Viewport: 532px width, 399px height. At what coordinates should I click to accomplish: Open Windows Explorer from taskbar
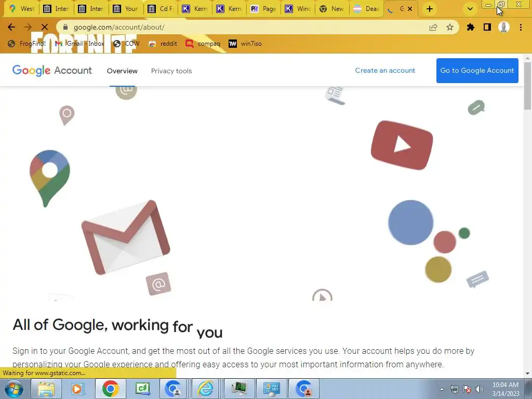[46, 389]
